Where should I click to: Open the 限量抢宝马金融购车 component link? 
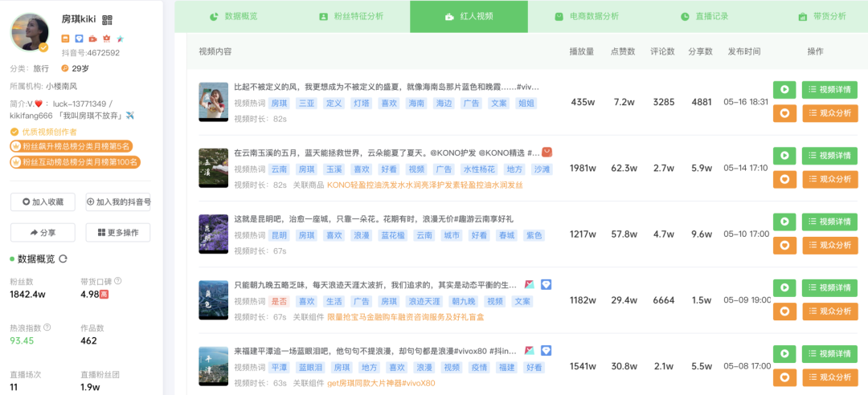tap(407, 318)
